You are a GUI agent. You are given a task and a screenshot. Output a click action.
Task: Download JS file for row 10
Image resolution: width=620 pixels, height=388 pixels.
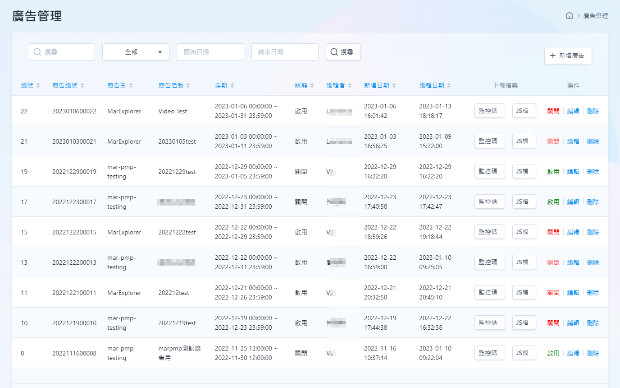point(524,323)
